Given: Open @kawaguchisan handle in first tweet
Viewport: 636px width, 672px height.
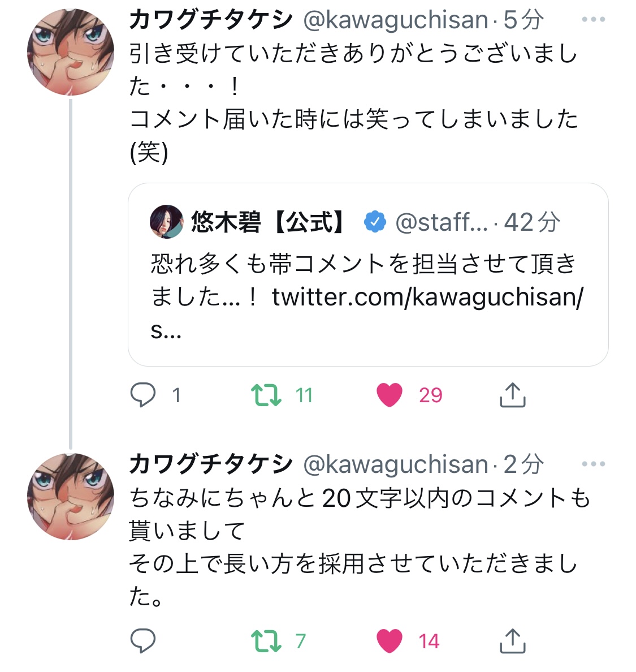Looking at the screenshot, I should coord(396,20).
